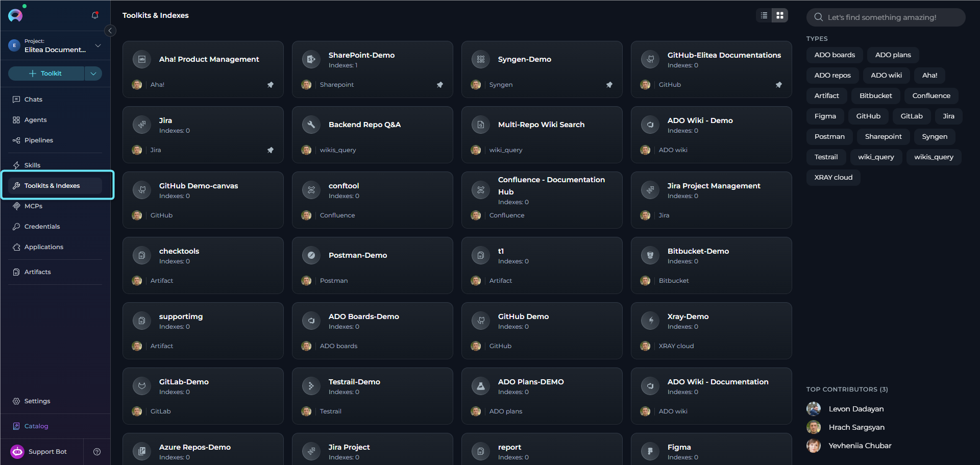Switch to grid card view
Screen dimensions: 980x465
780,15
